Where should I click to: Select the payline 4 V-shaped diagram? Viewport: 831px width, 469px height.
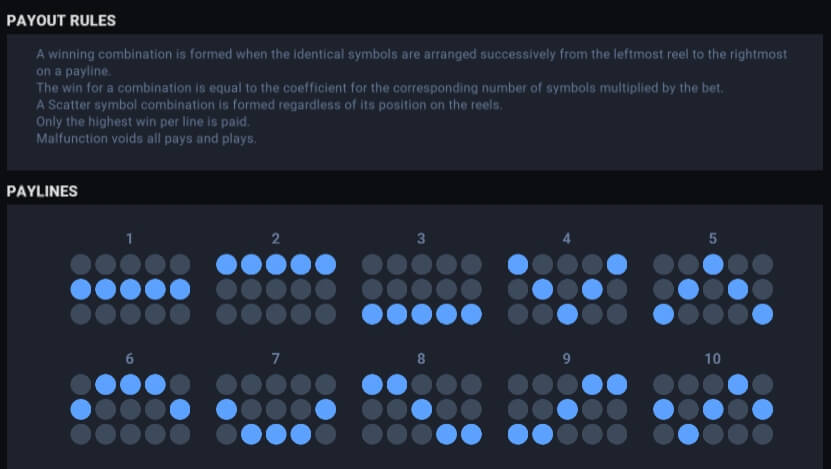point(567,289)
